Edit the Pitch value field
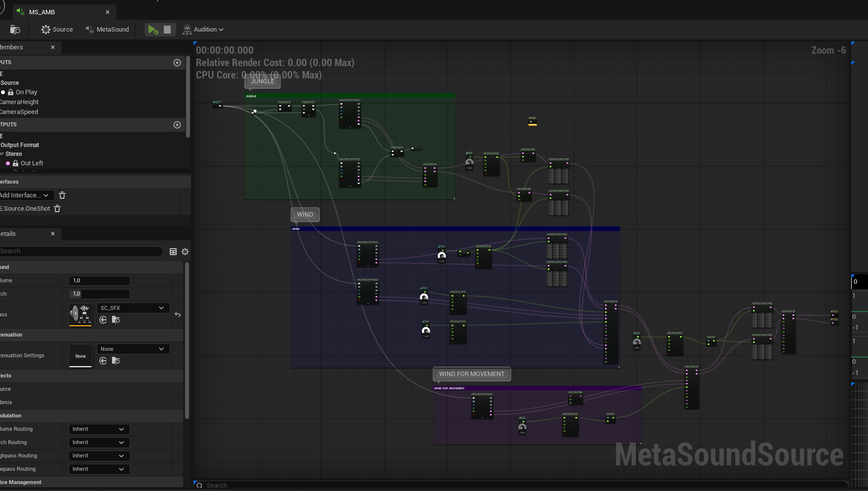The height and width of the screenshot is (491, 868). pos(99,294)
